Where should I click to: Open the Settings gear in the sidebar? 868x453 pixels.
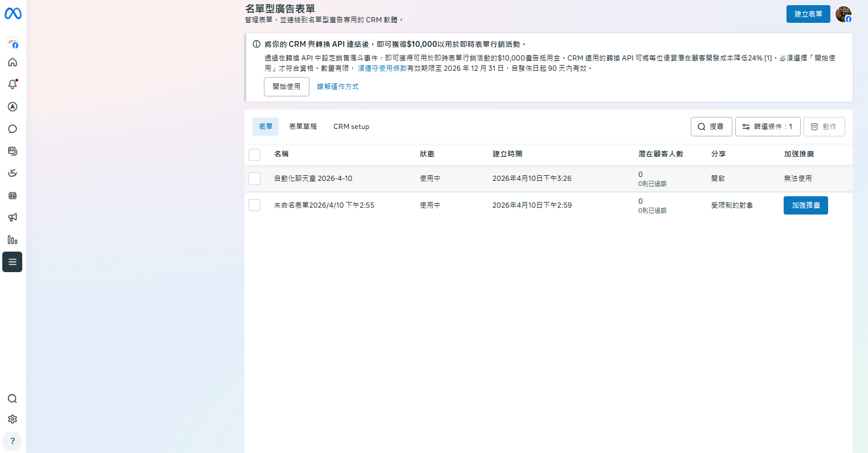click(x=13, y=419)
